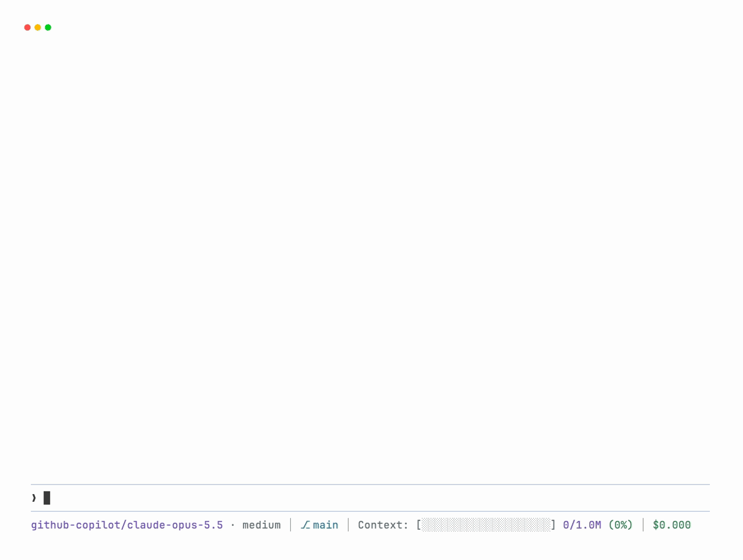Click the 0/1.0M token count
The height and width of the screenshot is (560, 743).
tap(582, 525)
